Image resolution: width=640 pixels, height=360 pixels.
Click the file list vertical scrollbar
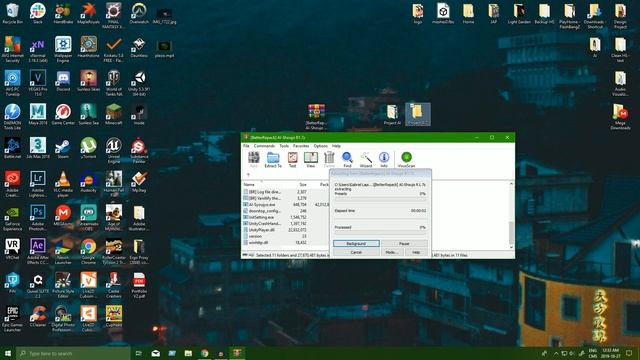(x=511, y=215)
